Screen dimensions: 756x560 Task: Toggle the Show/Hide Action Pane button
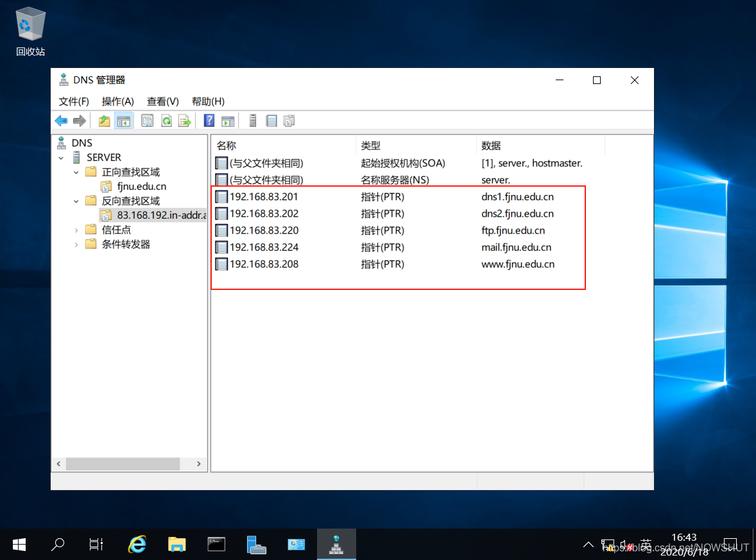tap(228, 121)
